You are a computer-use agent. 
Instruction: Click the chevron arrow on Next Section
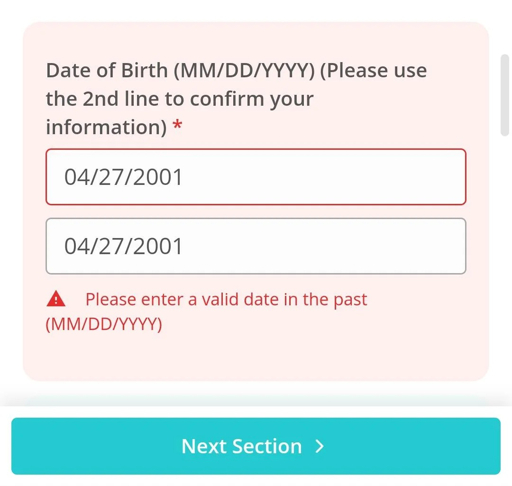coord(319,446)
